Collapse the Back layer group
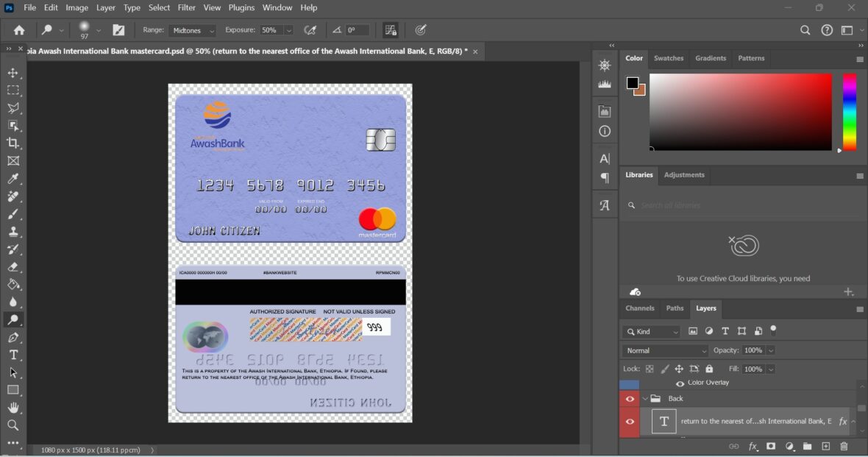 645,398
